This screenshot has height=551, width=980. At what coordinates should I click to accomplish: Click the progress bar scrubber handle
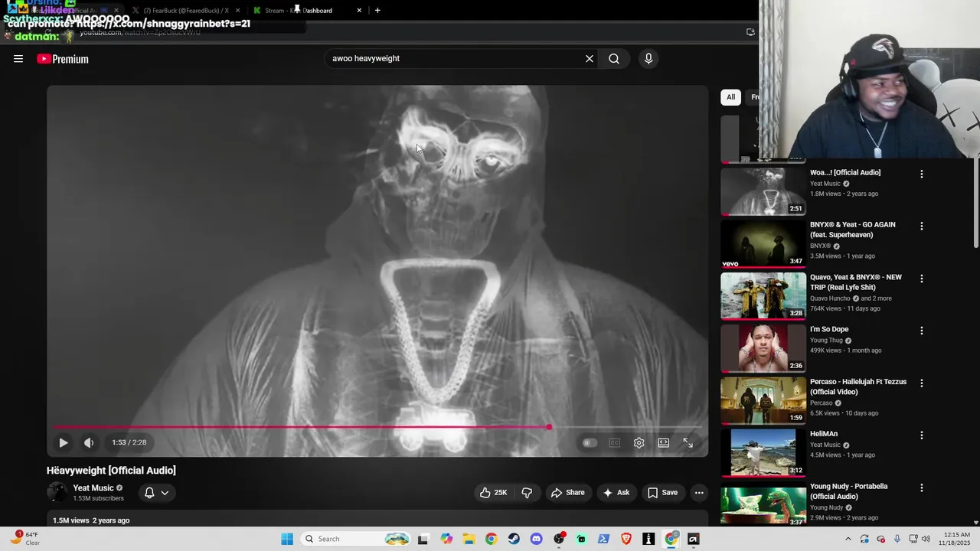549,427
